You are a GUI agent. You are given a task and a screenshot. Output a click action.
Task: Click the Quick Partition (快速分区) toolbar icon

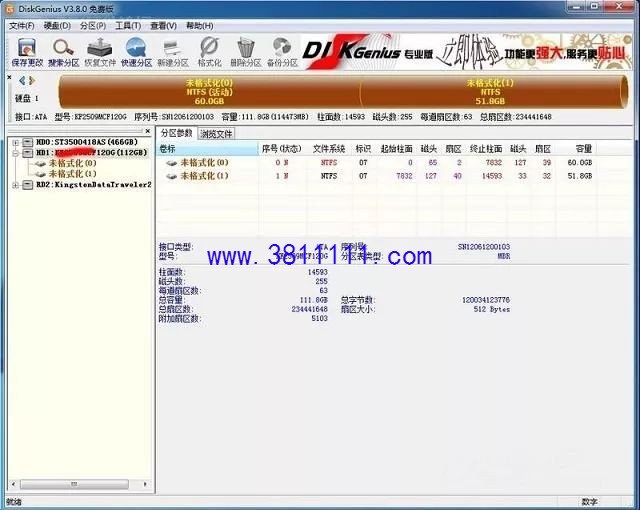pos(136,48)
